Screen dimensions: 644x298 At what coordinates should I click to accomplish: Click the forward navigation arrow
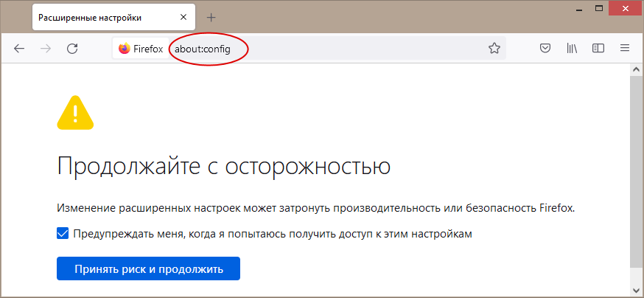tap(46, 49)
